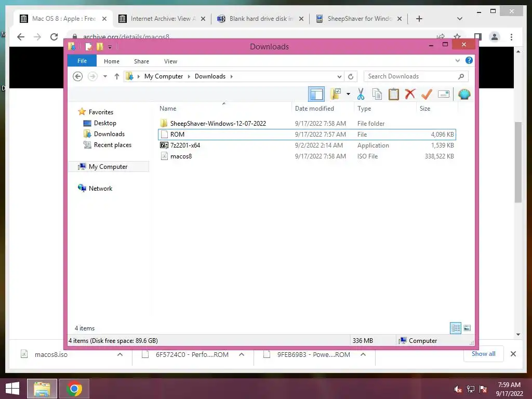Open quick access toolbar customize dropdown
Viewport: 532px width, 399px height.
click(110, 47)
